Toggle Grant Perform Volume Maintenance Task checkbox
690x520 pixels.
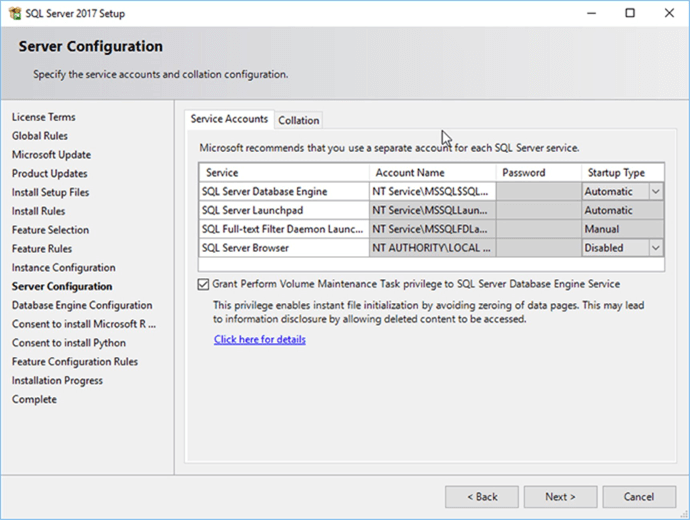pos(204,284)
